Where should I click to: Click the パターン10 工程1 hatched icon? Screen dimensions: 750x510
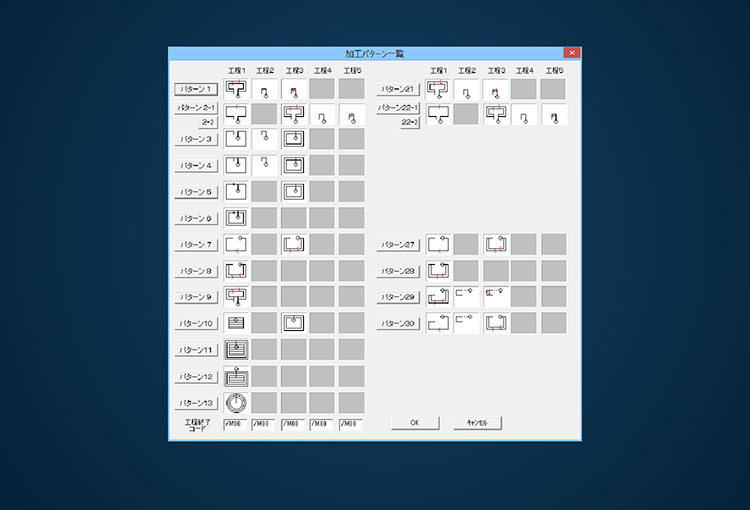(236, 323)
